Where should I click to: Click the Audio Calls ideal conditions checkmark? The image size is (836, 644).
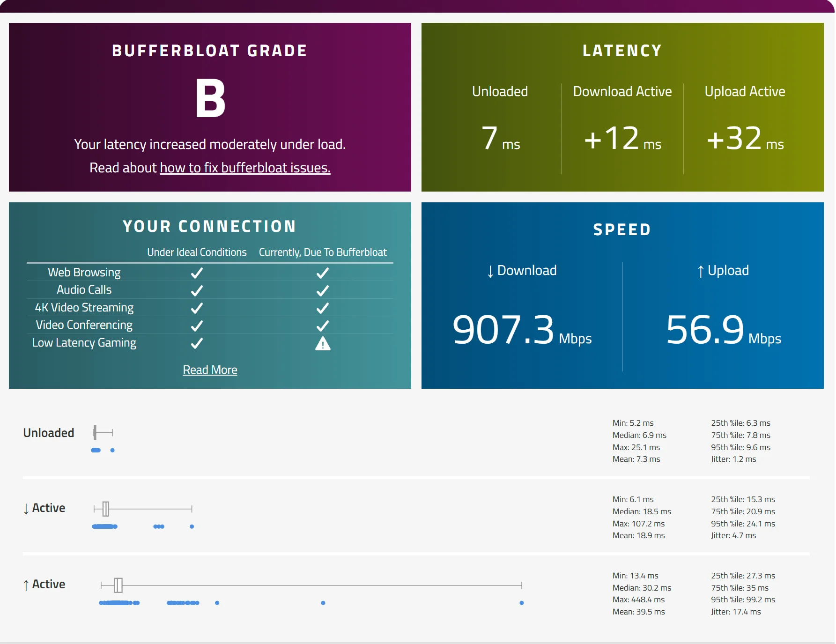point(197,290)
